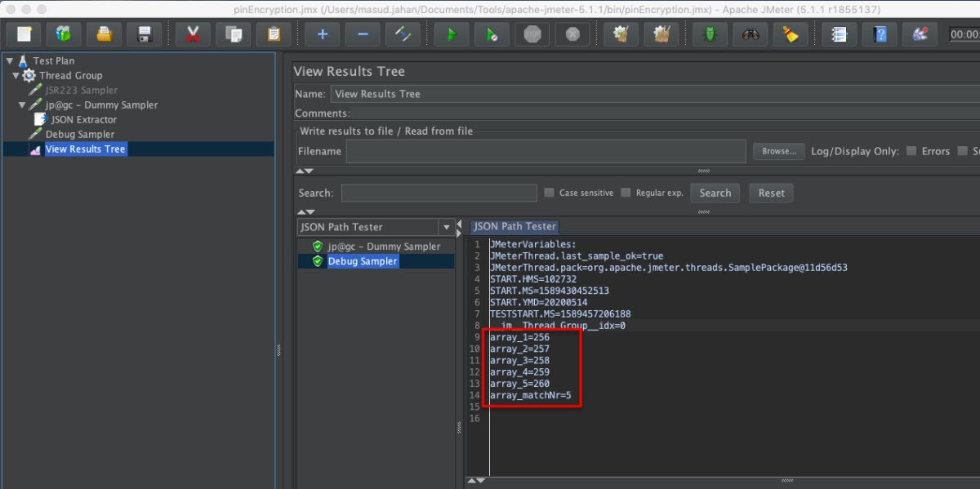Click the Shutdown test toolbar icon

pyautogui.click(x=572, y=34)
